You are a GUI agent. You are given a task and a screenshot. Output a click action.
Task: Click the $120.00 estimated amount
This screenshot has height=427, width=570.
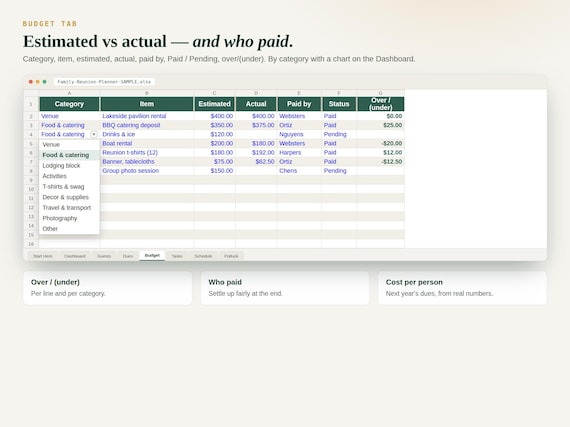(222, 134)
